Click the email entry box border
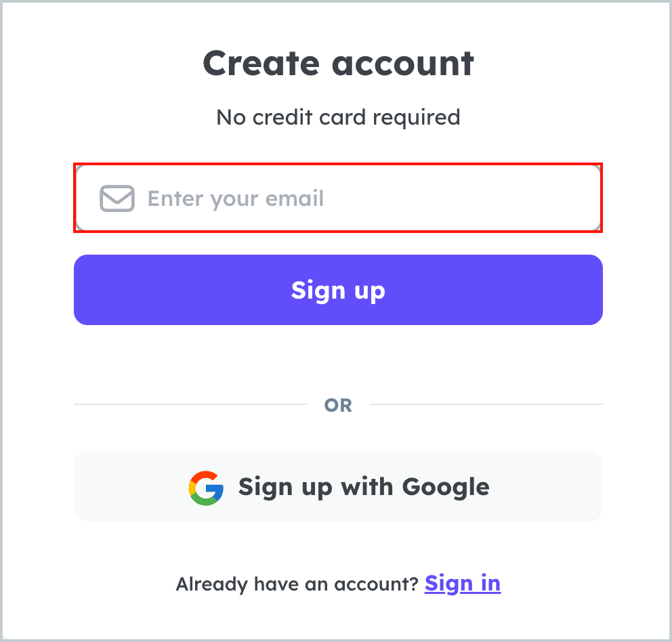 pyautogui.click(x=338, y=163)
